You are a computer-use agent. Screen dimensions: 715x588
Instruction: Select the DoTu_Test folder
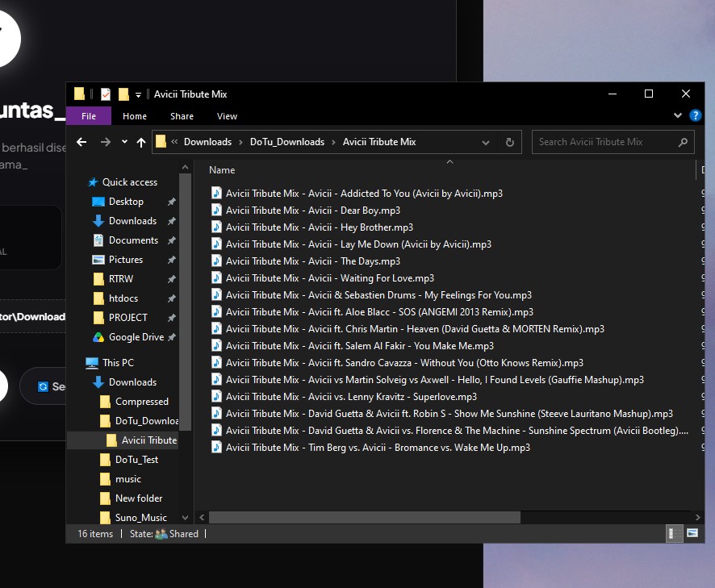pyautogui.click(x=136, y=460)
